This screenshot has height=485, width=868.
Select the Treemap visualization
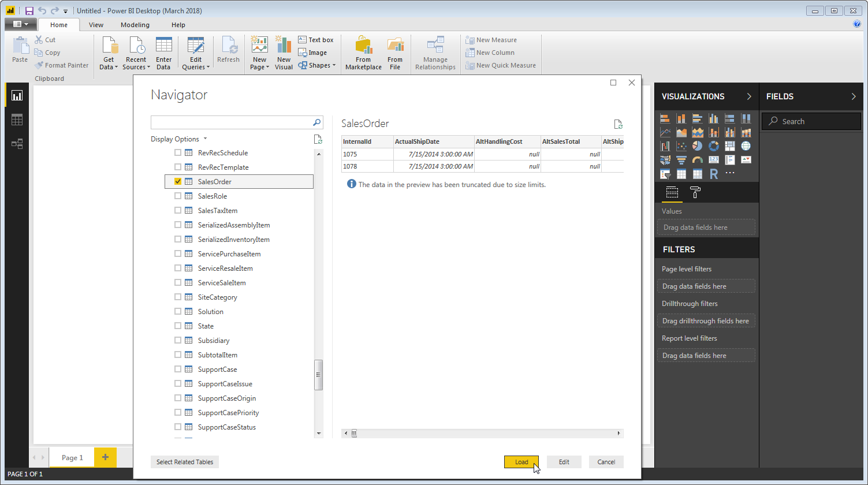(x=730, y=145)
